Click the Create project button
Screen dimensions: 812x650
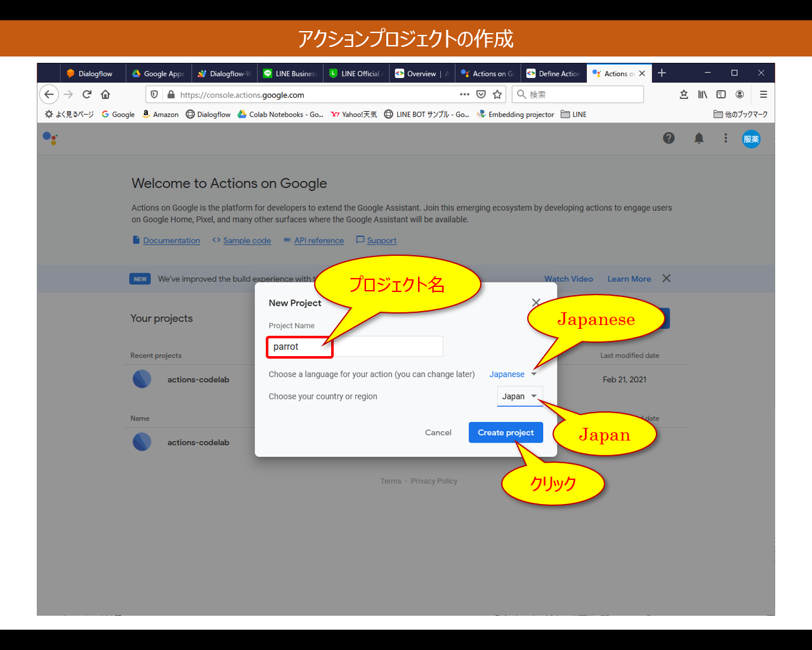506,432
